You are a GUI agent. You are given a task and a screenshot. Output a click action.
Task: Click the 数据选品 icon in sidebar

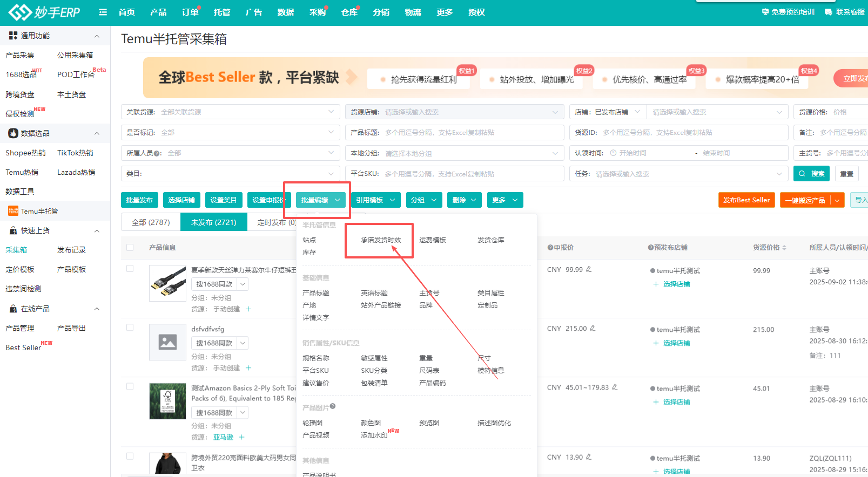(13, 133)
